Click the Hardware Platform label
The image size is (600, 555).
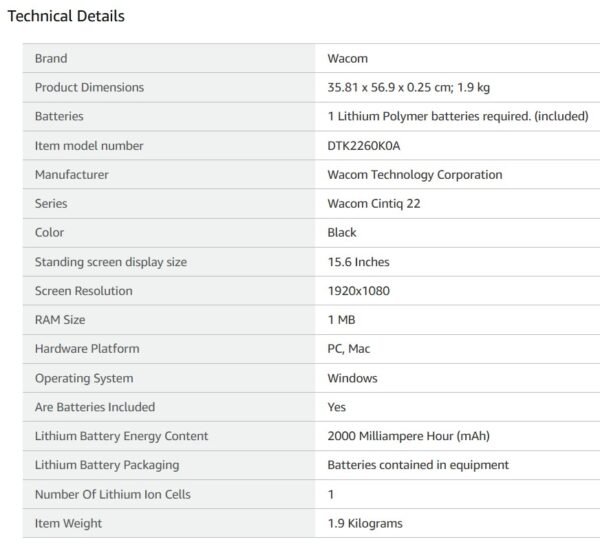pos(87,349)
